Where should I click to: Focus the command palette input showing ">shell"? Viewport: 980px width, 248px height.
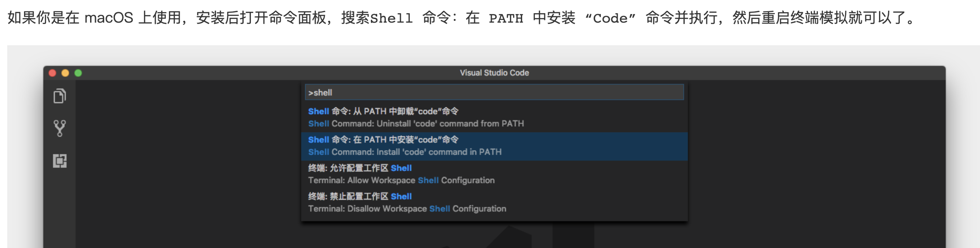[x=494, y=92]
